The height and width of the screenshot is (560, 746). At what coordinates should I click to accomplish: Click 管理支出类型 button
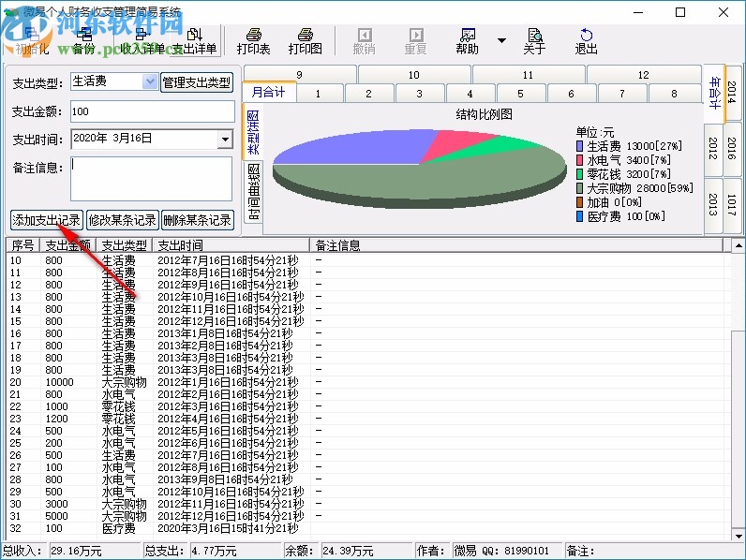point(197,82)
